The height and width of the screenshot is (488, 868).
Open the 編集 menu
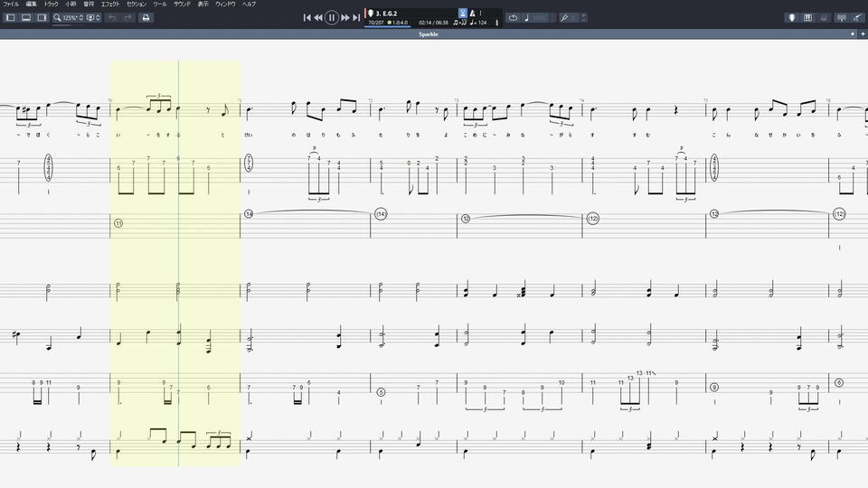coord(32,4)
